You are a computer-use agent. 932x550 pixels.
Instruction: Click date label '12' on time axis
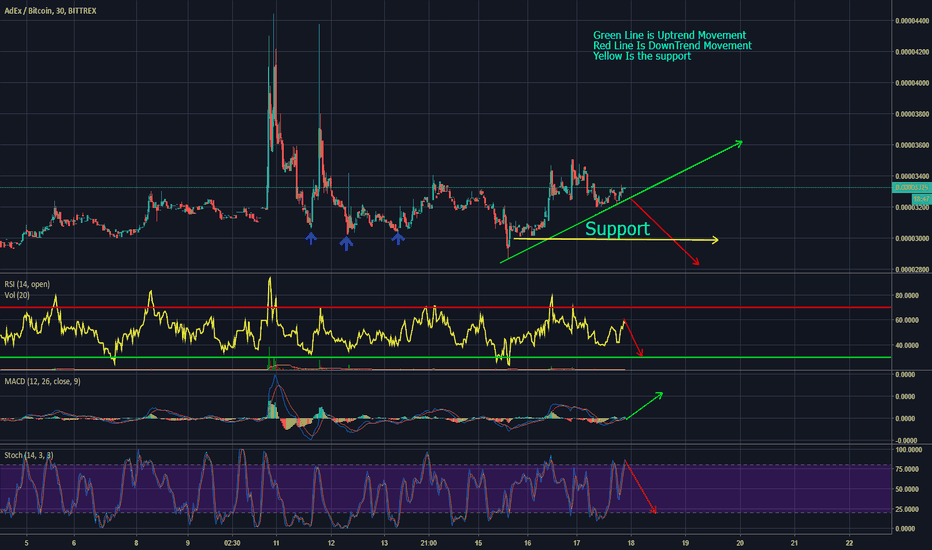331,543
